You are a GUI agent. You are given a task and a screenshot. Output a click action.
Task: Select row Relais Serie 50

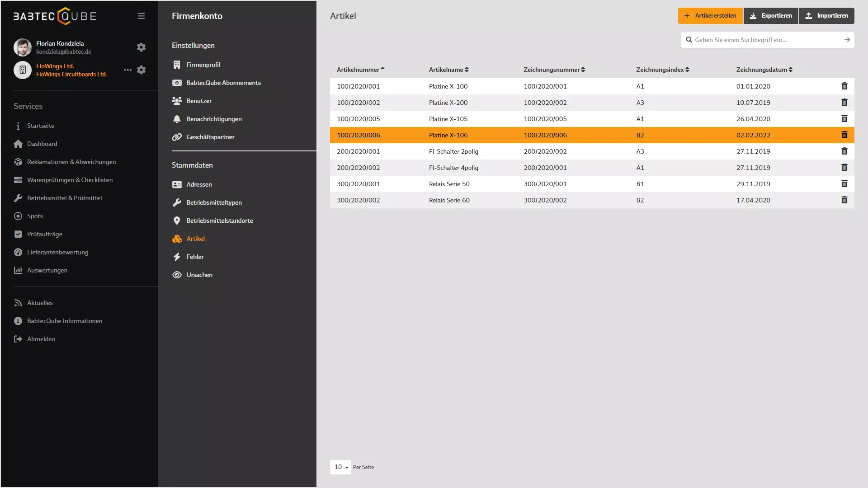pos(592,184)
